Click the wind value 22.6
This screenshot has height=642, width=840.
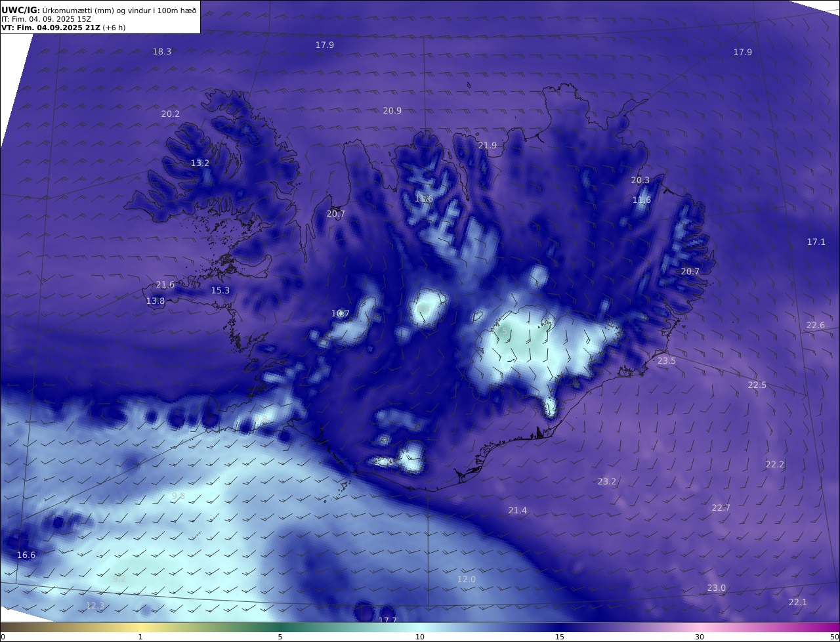(x=816, y=325)
